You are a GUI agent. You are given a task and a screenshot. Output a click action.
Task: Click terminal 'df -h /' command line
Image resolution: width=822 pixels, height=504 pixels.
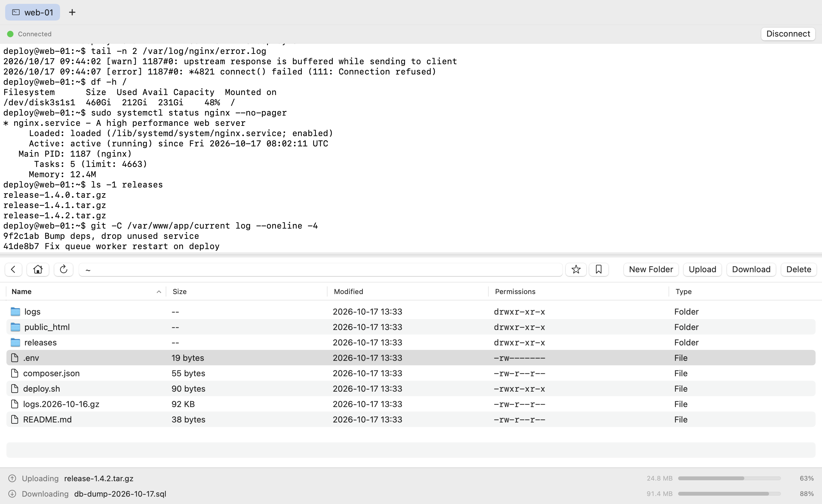coord(65,82)
